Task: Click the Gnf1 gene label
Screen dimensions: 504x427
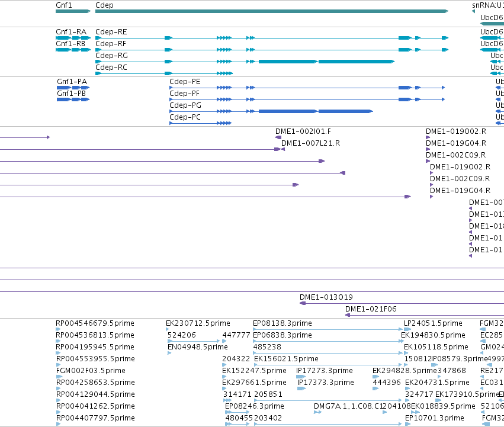Action: [63, 5]
